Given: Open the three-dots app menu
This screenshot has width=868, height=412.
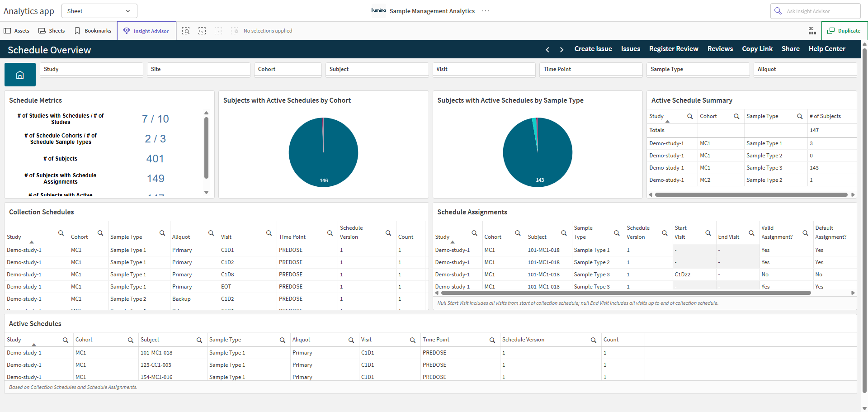Looking at the screenshot, I should coord(486,11).
